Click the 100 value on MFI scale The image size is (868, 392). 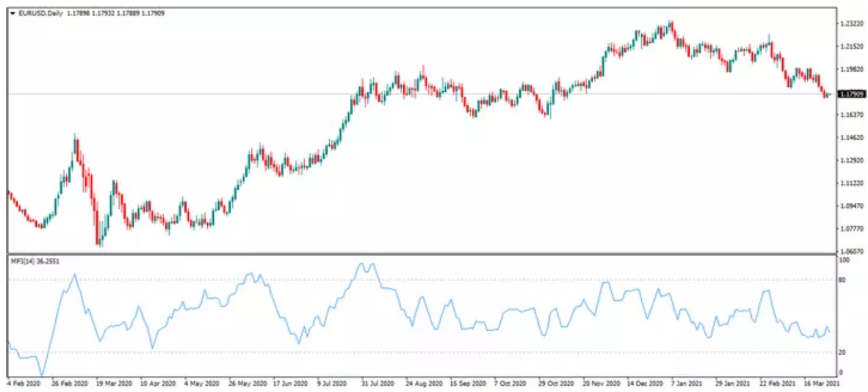[x=845, y=260]
